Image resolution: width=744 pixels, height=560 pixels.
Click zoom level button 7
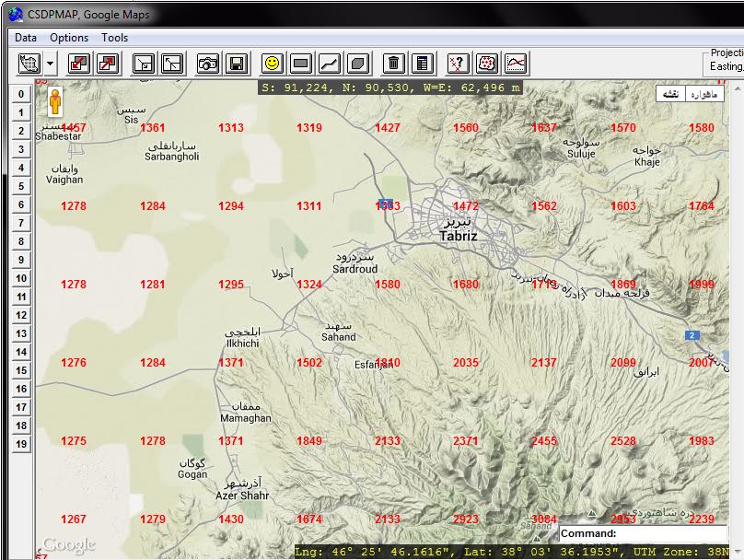pyautogui.click(x=21, y=223)
